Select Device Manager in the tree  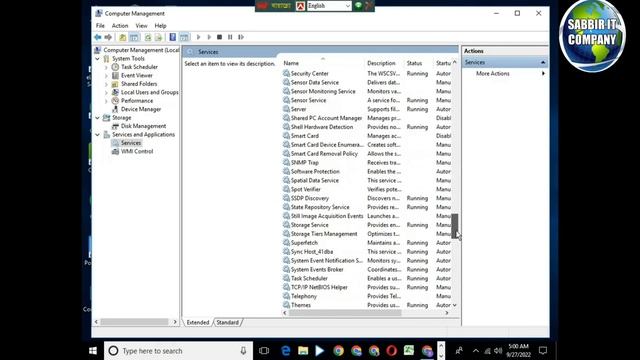[x=141, y=109]
